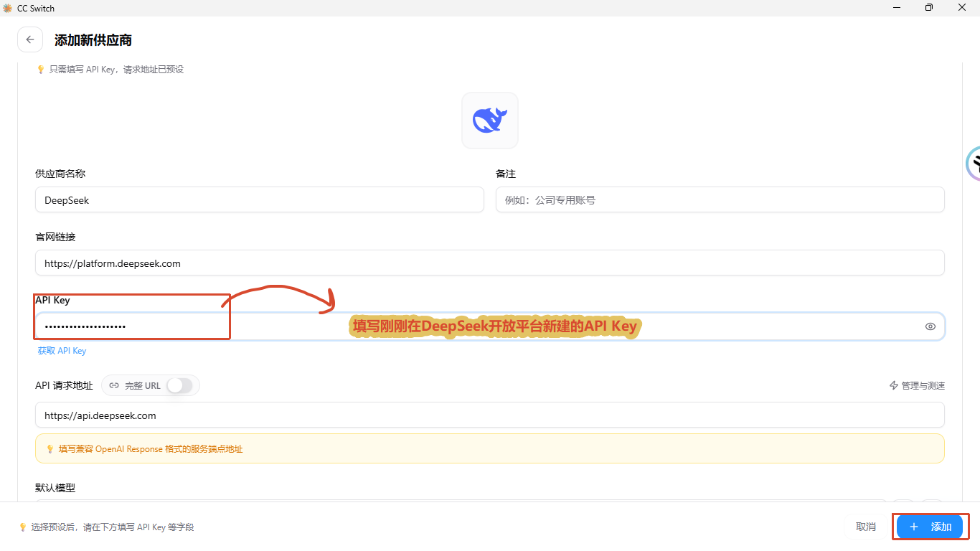Click inside the masked API Key field
Screen dimensions: 980x551
(x=490, y=326)
